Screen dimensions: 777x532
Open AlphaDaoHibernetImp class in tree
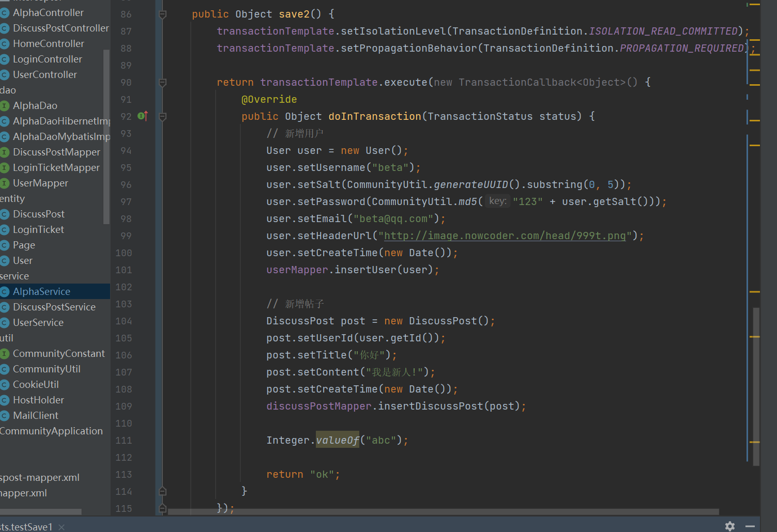61,121
